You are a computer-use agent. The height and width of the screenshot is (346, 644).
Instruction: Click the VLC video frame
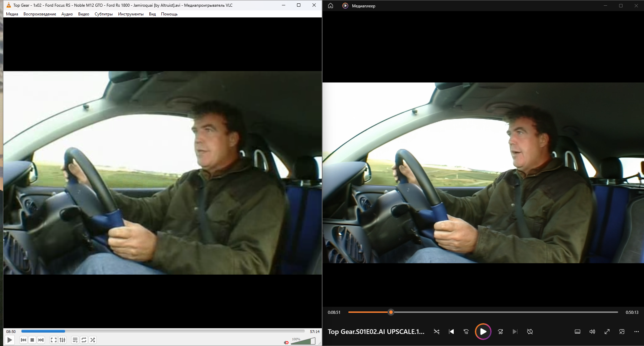pos(162,173)
